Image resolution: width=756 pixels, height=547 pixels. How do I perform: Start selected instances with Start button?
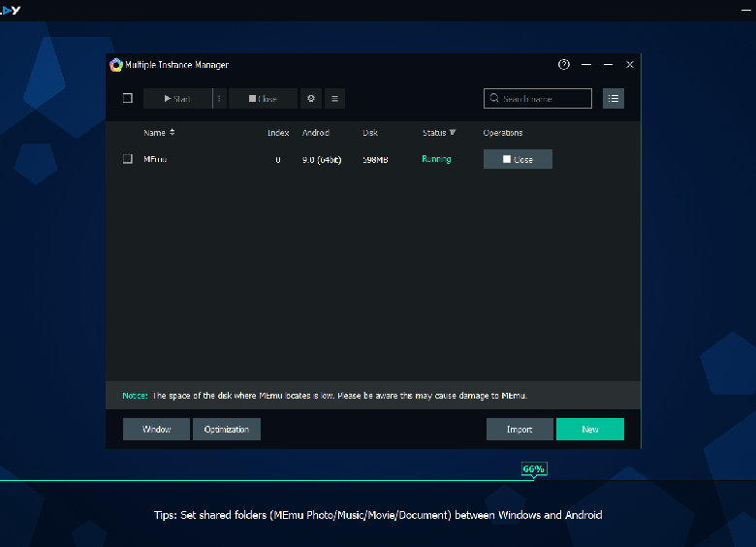tap(177, 98)
